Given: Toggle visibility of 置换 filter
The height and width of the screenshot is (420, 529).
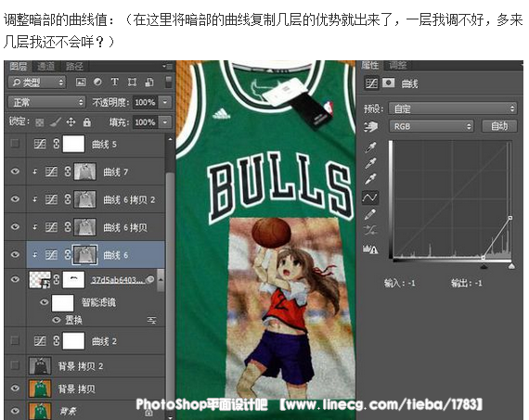Looking at the screenshot, I should point(57,320).
